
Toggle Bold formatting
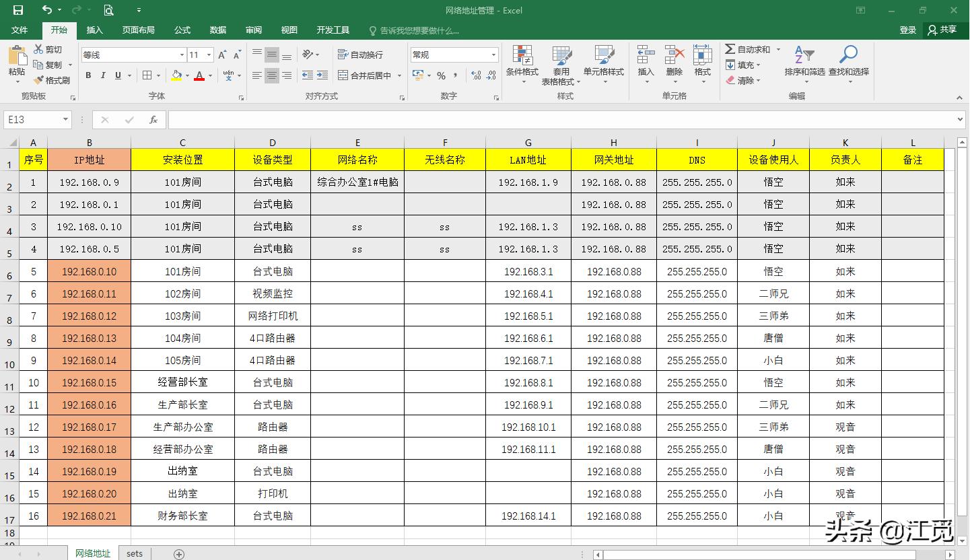88,75
